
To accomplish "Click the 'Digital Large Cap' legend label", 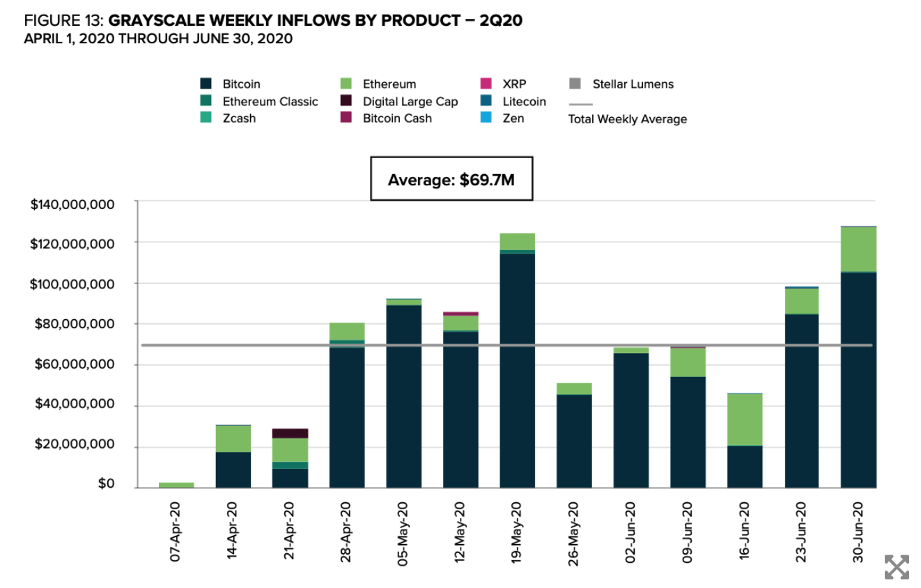I will point(410,102).
